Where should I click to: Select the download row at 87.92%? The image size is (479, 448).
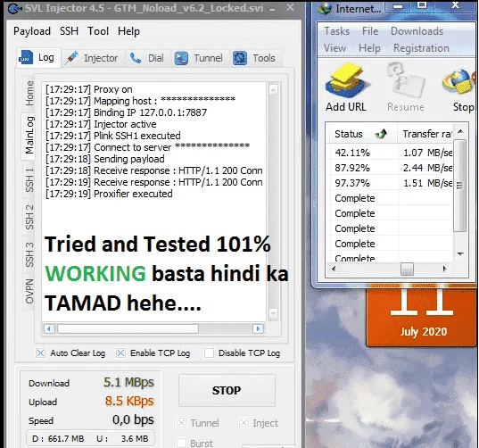[x=391, y=168]
